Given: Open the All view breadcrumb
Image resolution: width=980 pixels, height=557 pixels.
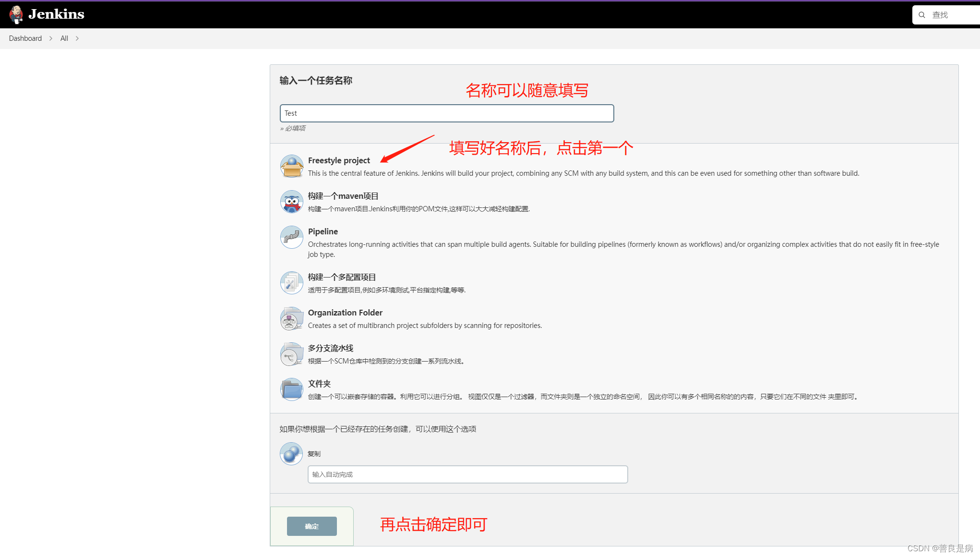Looking at the screenshot, I should click(64, 38).
